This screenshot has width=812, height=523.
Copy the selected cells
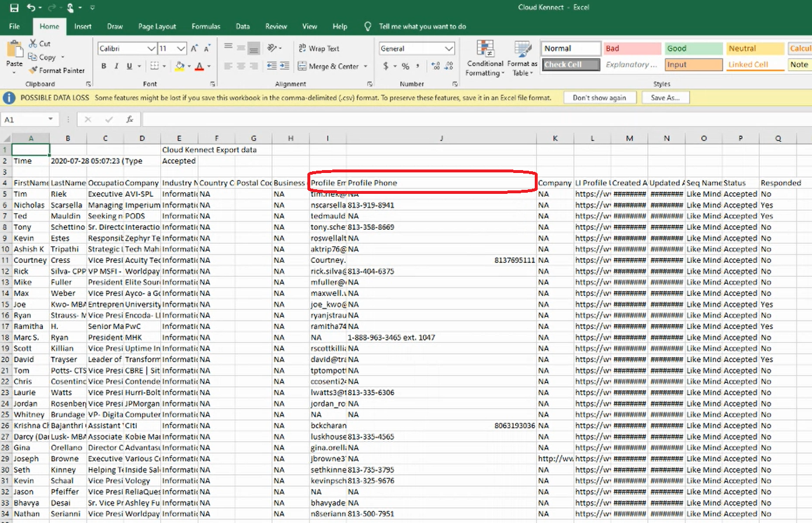click(42, 57)
